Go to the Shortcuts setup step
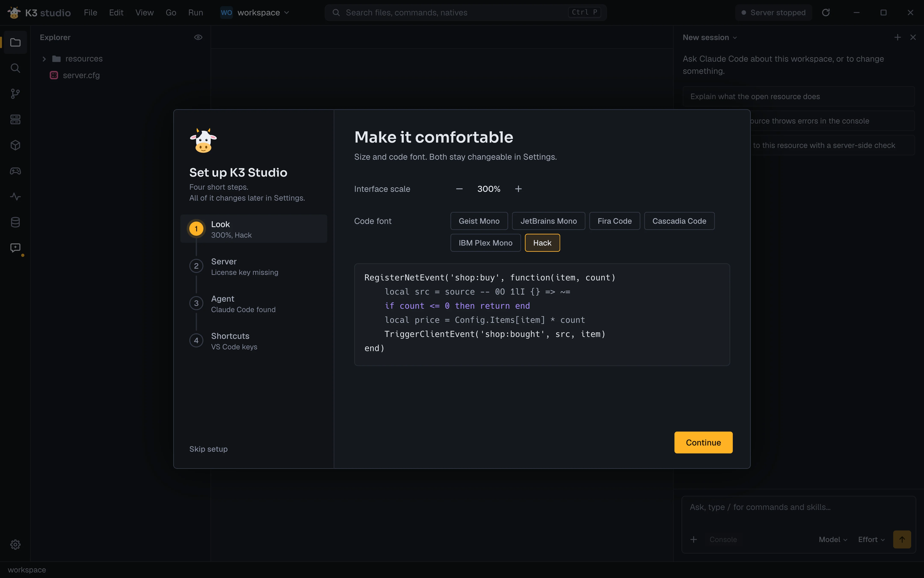The image size is (924, 578). tap(253, 341)
